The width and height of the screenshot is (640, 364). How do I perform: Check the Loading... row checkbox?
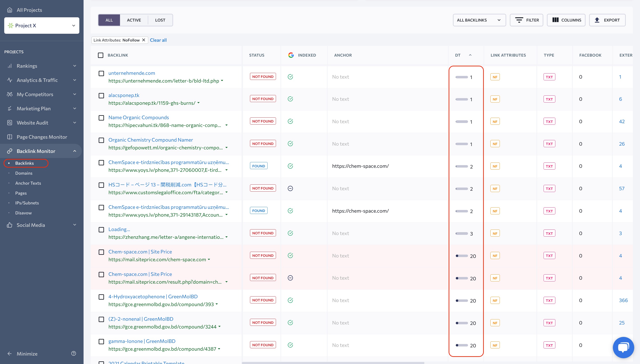tap(101, 230)
